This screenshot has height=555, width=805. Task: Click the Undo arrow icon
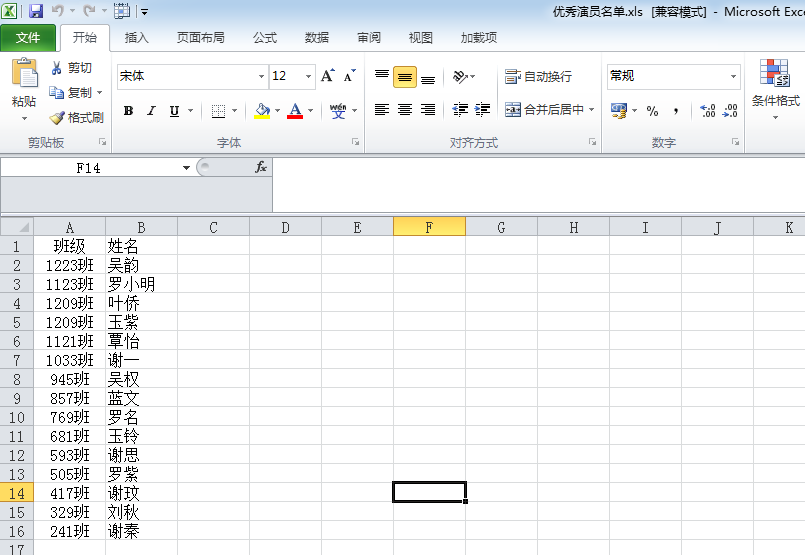click(58, 11)
